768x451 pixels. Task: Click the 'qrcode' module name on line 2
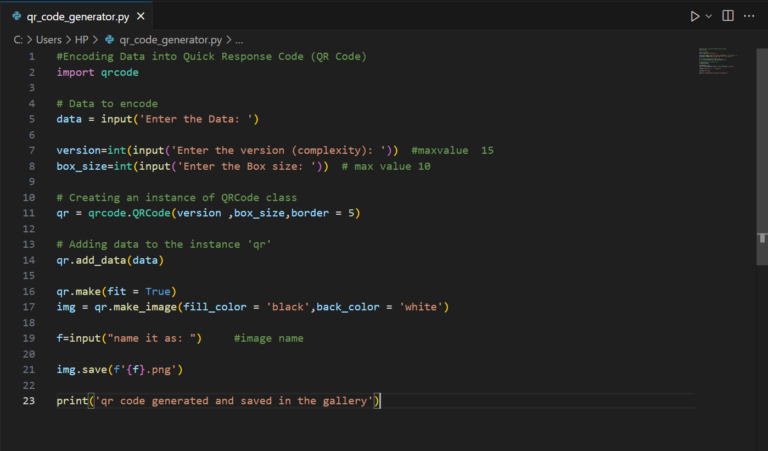pyautogui.click(x=120, y=72)
